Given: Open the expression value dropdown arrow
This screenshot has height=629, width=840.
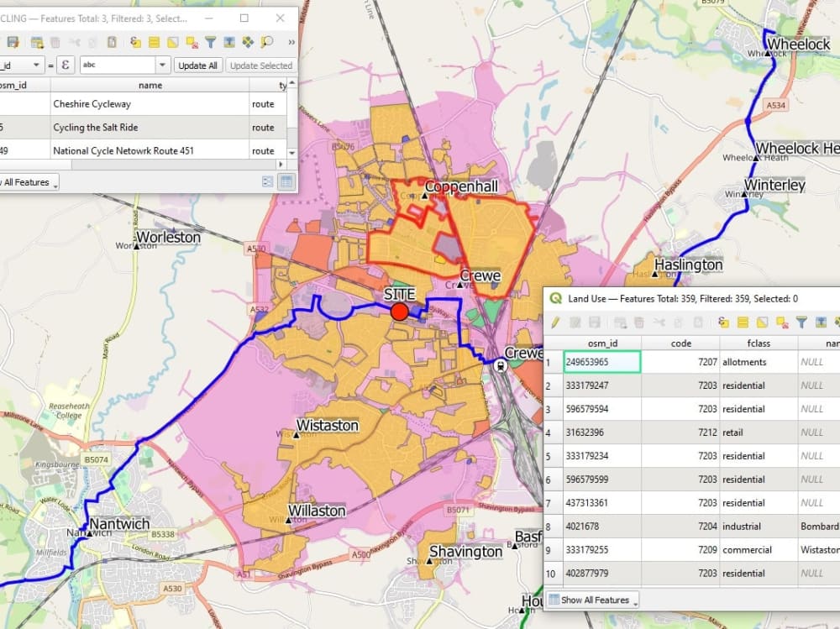Looking at the screenshot, I should [x=161, y=66].
